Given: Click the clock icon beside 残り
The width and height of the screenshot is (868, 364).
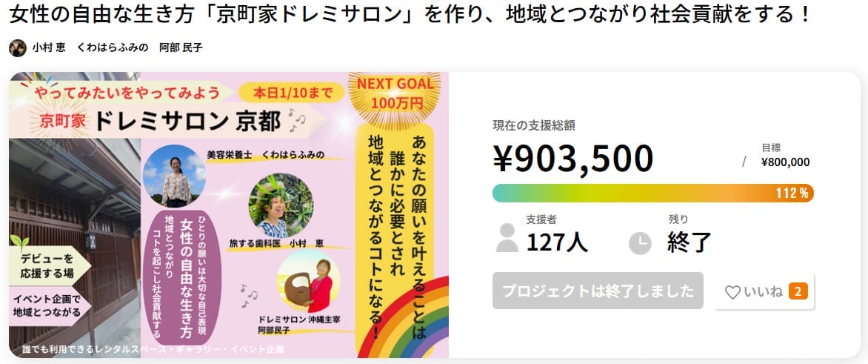Looking at the screenshot, I should point(640,243).
